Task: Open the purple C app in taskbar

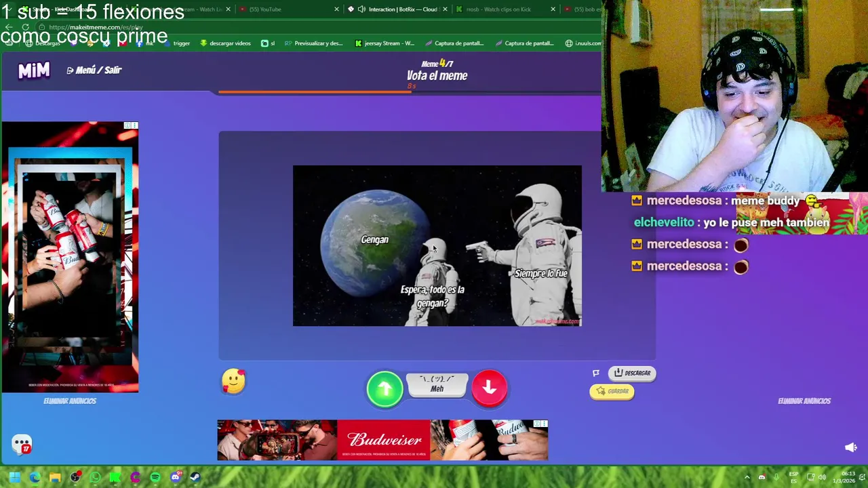Action: (x=135, y=477)
